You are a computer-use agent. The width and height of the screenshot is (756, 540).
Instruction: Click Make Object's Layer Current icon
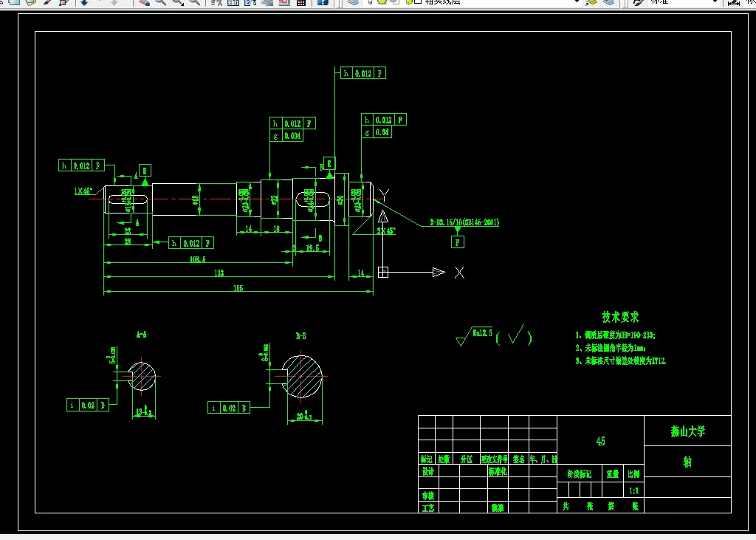(x=591, y=2)
